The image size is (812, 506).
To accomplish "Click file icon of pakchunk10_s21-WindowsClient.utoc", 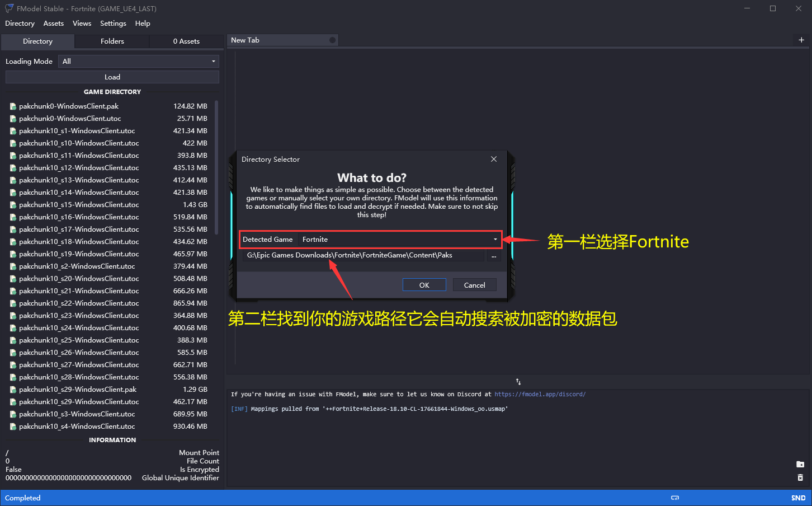I will [x=13, y=291].
